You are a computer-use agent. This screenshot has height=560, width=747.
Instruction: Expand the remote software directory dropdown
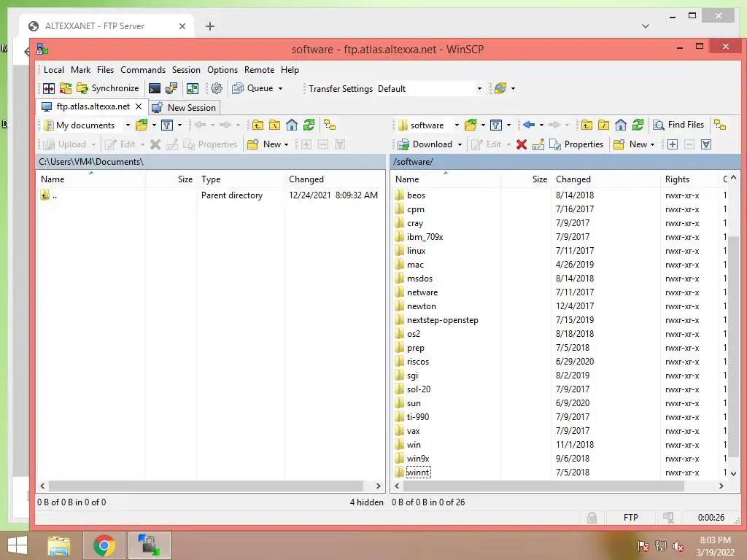tap(457, 125)
